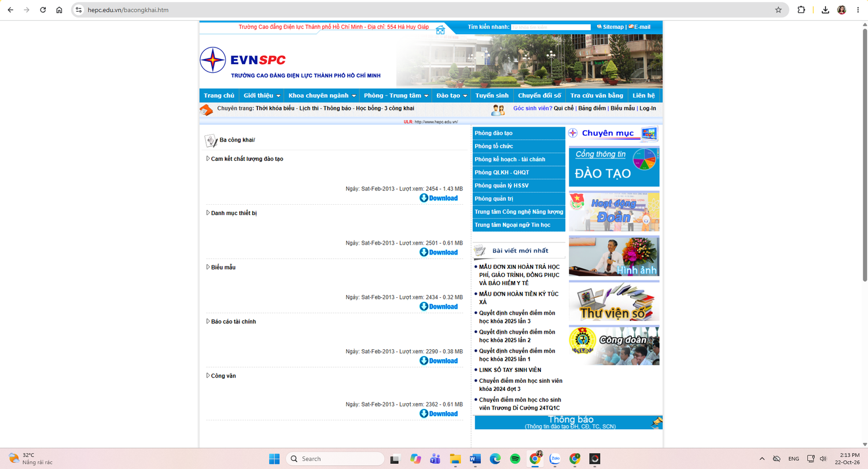Click the Windows Start button
The height and width of the screenshot is (469, 868).
pyautogui.click(x=274, y=459)
